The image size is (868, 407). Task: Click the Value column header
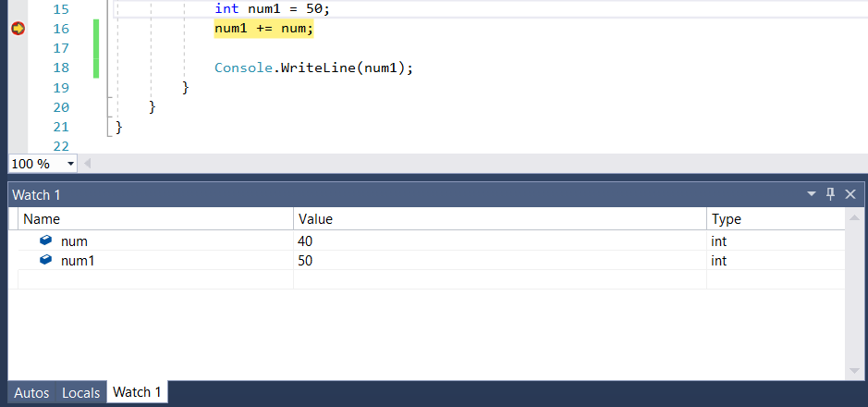500,219
